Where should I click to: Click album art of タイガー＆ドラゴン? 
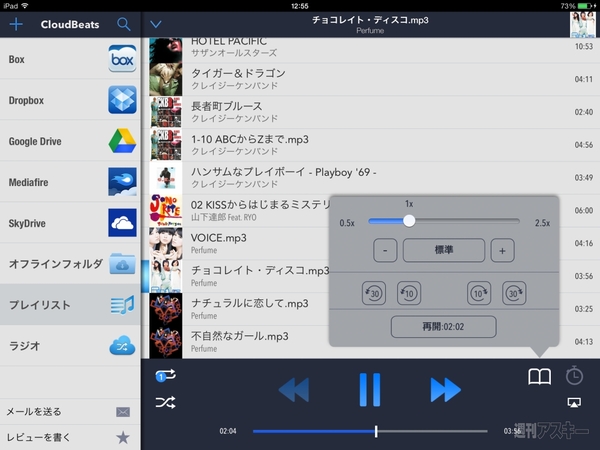[x=166, y=79]
